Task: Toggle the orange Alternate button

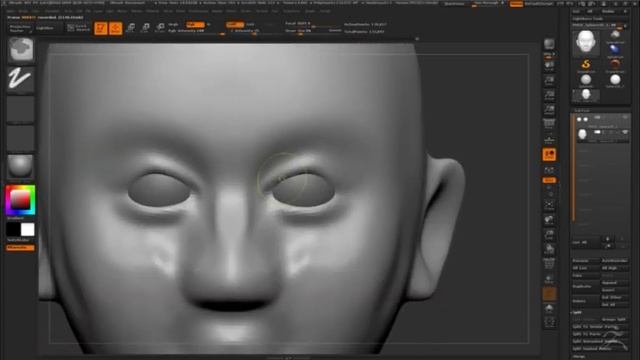Action: [20, 248]
